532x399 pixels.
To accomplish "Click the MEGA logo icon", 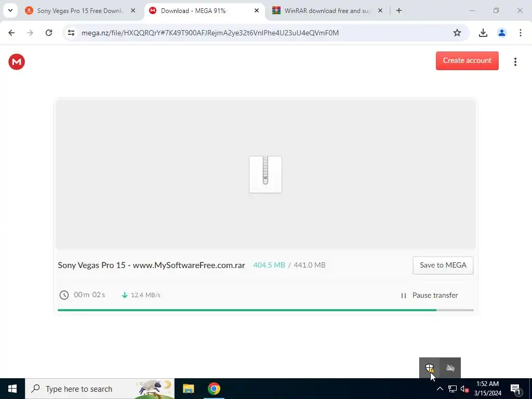I will 17,62.
